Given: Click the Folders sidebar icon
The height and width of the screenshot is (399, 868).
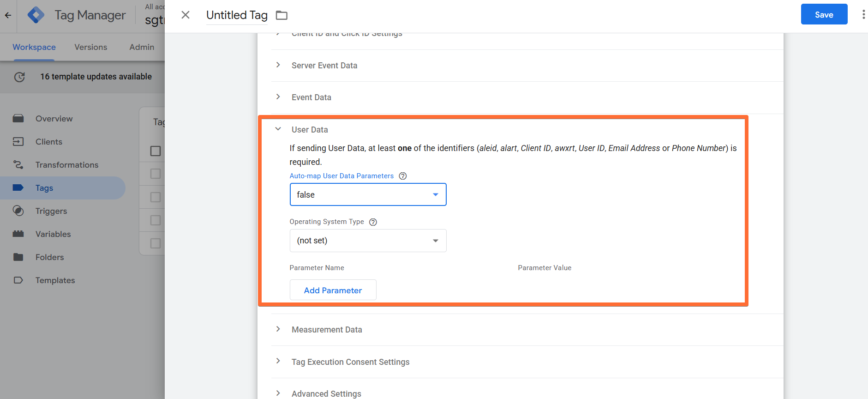Looking at the screenshot, I should click(x=18, y=257).
